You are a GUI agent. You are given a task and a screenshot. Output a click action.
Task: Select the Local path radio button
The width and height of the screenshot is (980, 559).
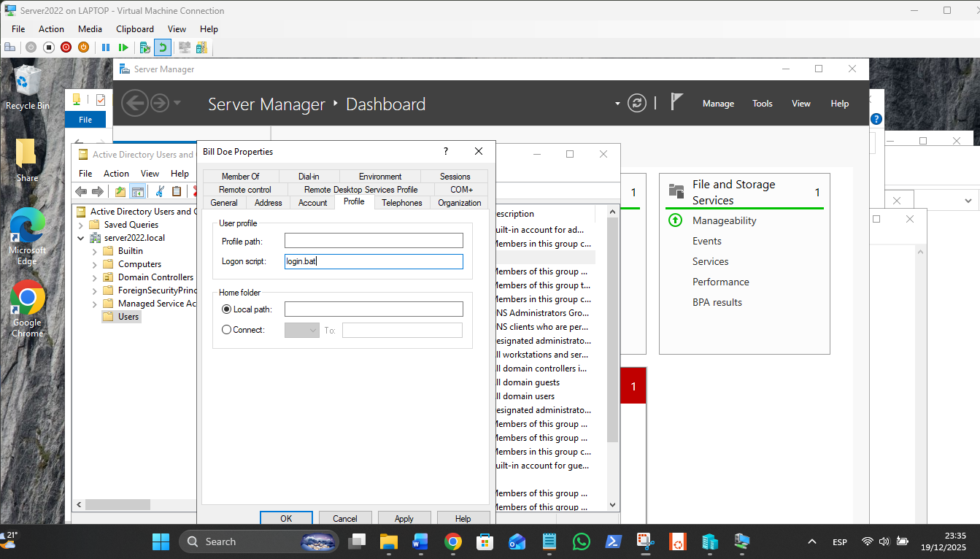(x=226, y=309)
